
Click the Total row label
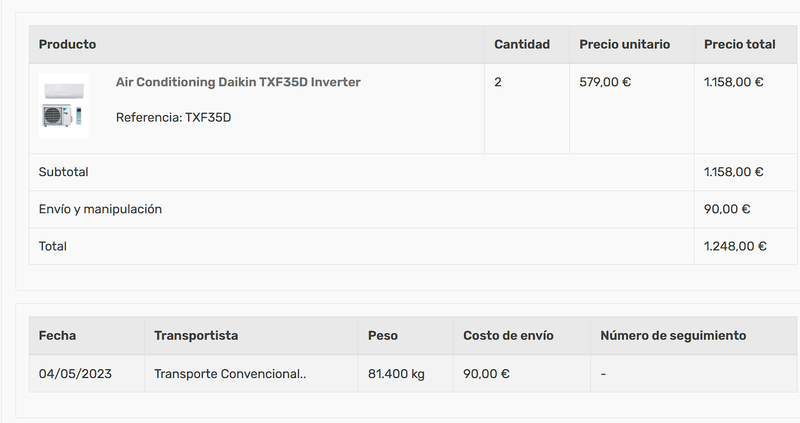coord(53,246)
